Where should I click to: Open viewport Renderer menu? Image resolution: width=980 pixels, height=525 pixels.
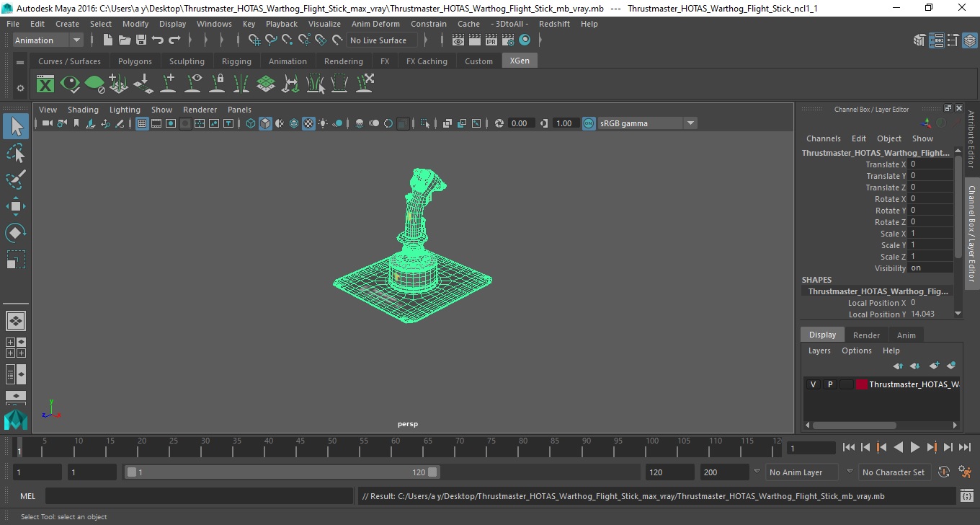(x=200, y=110)
